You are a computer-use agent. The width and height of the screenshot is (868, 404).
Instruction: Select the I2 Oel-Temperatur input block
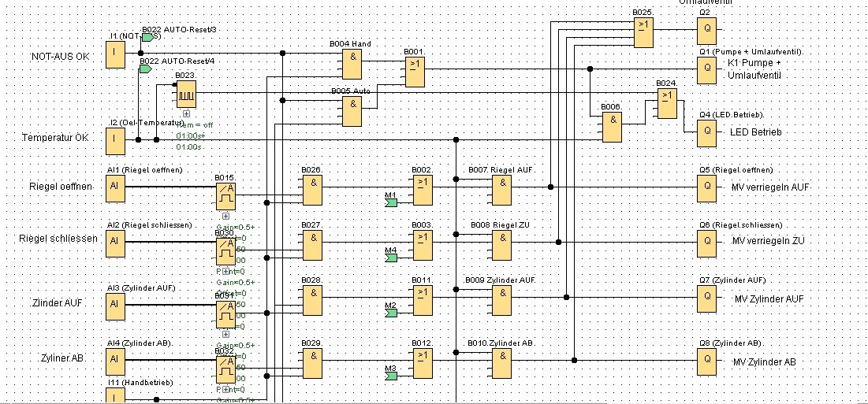[115, 140]
